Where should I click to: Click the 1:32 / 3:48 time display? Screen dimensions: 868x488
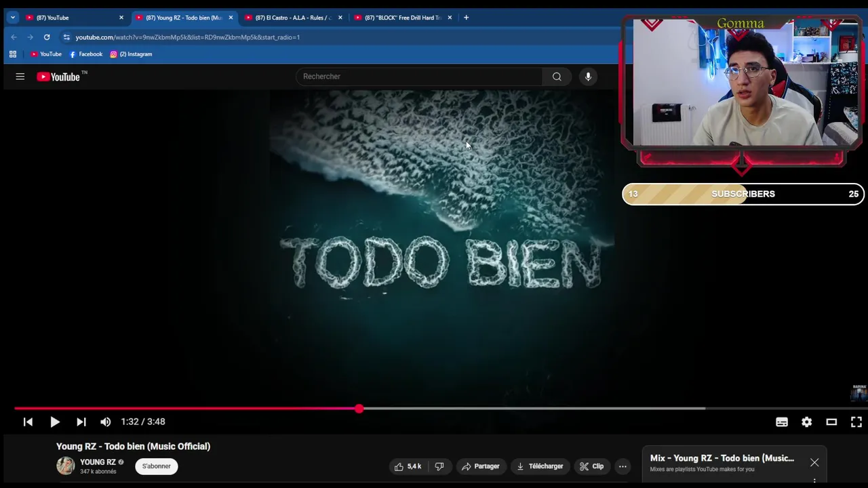click(x=143, y=422)
